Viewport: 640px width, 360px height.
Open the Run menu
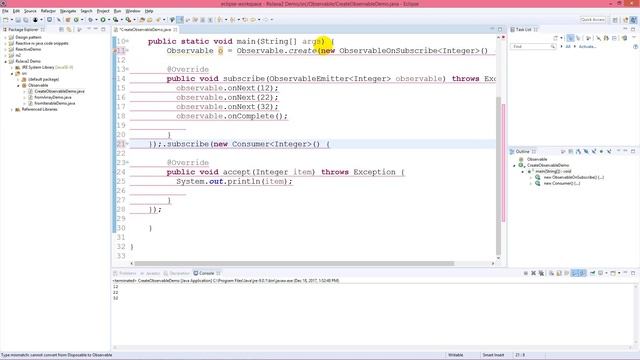(117, 11)
